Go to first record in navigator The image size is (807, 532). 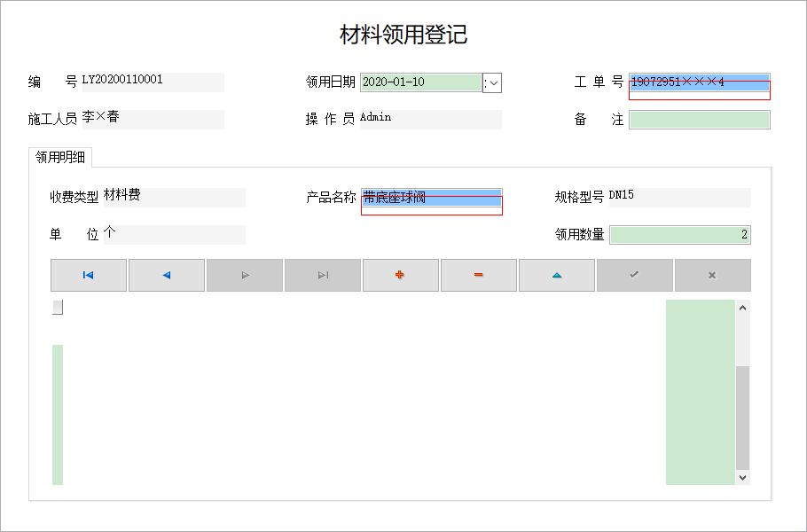pyautogui.click(x=89, y=275)
